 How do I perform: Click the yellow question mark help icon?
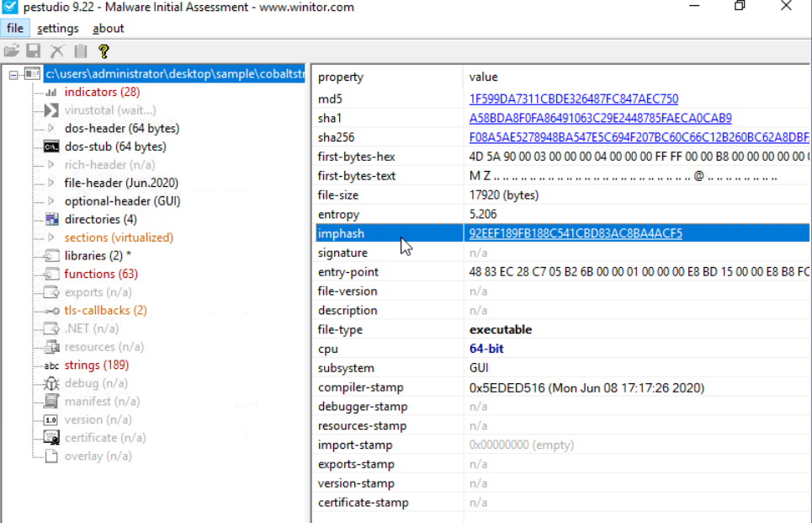(104, 51)
